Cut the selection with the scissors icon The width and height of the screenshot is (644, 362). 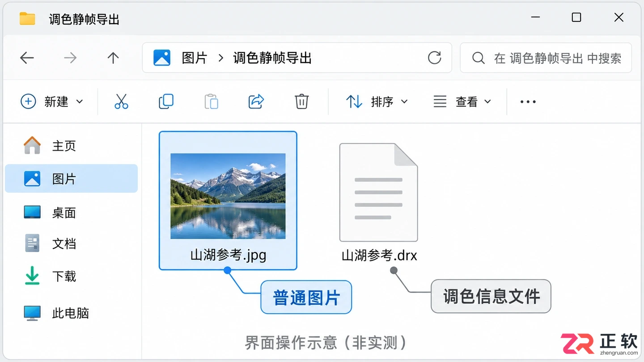pos(121,101)
